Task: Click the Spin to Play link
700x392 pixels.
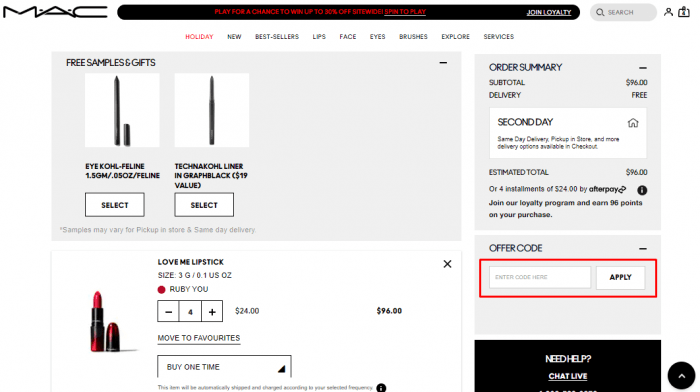Action: click(405, 12)
